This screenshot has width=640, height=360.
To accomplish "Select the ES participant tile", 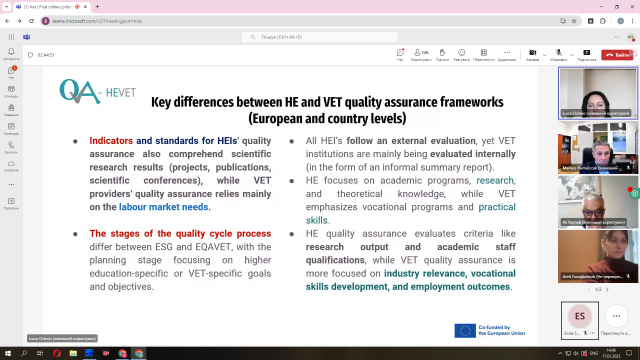I will click(580, 320).
